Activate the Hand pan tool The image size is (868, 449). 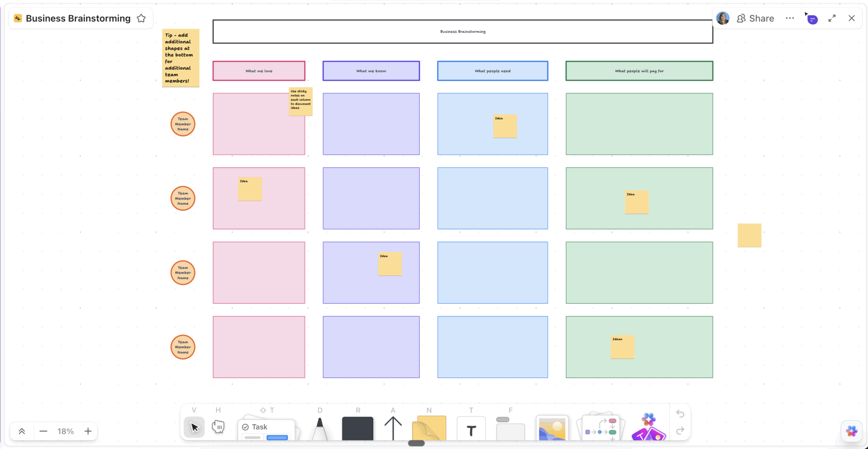pyautogui.click(x=218, y=426)
